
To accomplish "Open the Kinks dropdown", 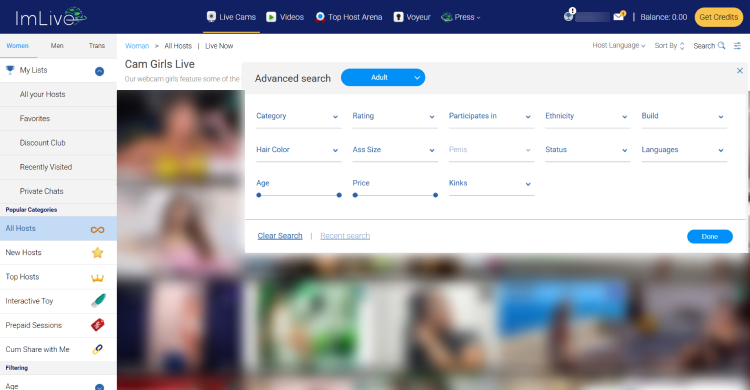I will (491, 183).
